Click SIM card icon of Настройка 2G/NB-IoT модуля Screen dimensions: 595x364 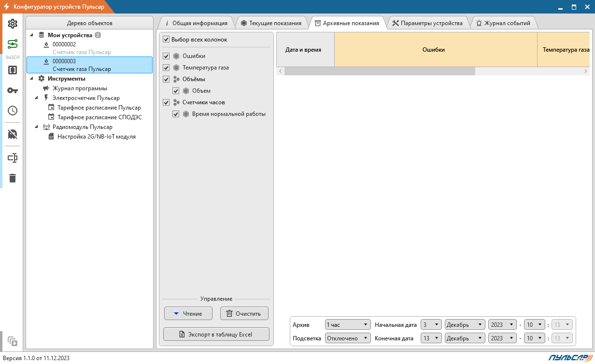tap(51, 137)
